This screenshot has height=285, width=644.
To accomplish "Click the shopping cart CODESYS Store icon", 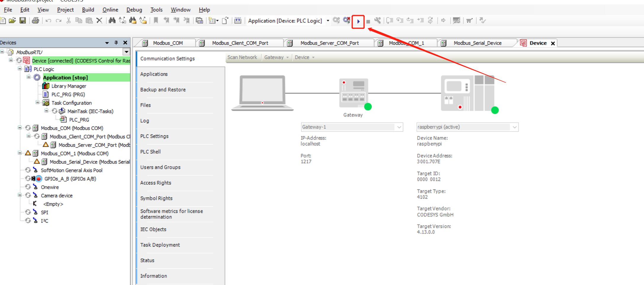I will (x=469, y=20).
